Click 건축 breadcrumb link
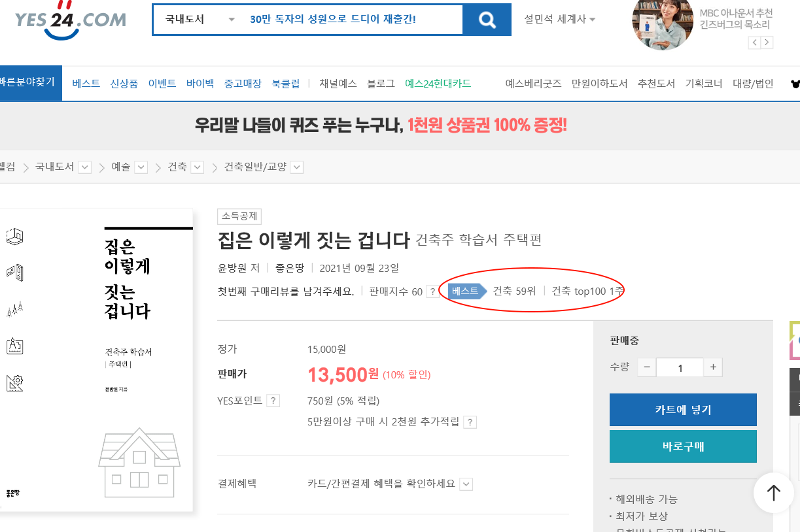800x532 pixels. point(177,167)
